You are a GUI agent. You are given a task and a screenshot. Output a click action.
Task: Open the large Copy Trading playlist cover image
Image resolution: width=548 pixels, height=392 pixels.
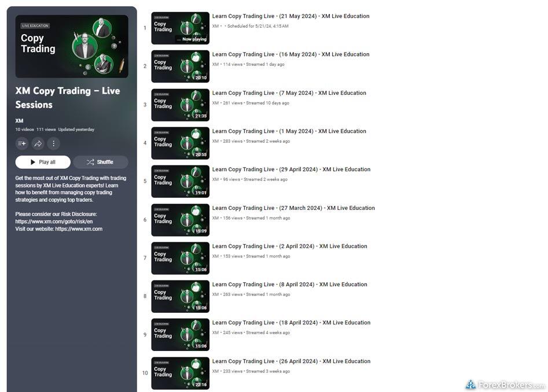72,46
